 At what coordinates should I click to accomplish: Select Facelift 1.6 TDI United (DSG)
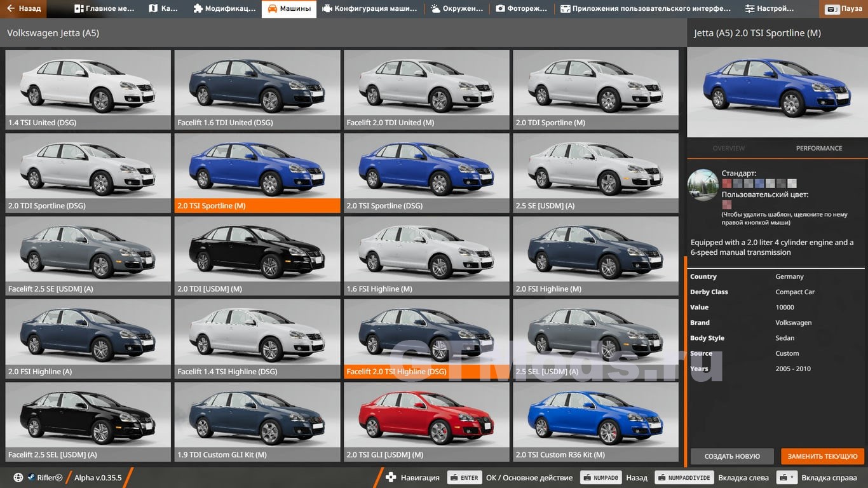[x=257, y=90]
